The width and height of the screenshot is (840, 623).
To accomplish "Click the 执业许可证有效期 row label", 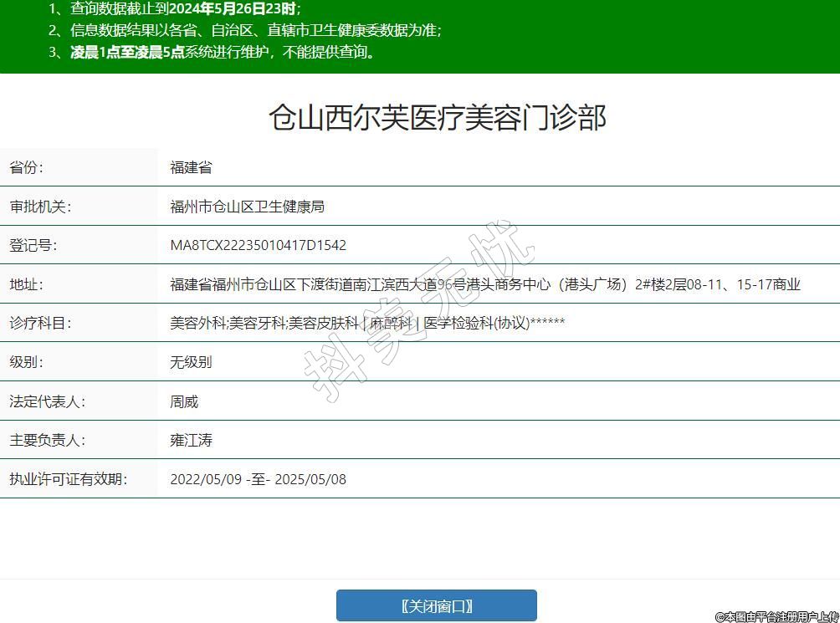I will pos(68,479).
